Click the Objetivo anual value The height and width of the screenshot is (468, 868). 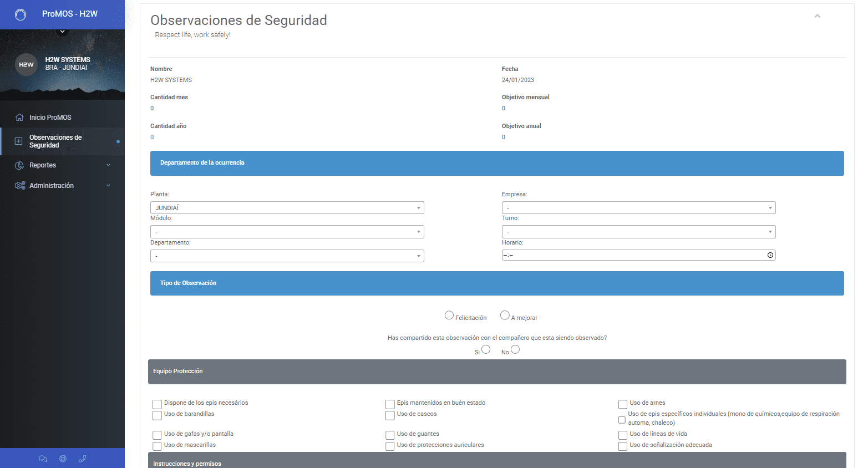(504, 138)
